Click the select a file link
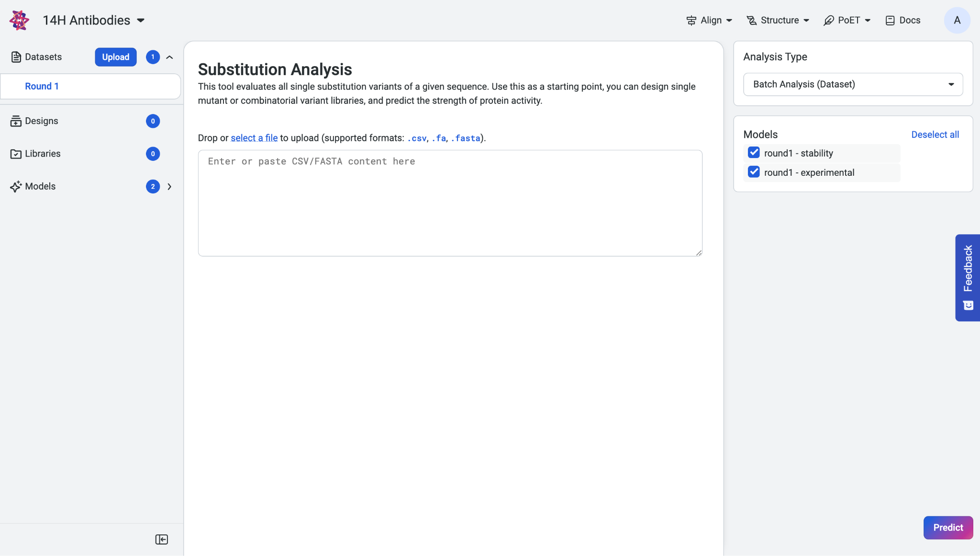 click(254, 138)
